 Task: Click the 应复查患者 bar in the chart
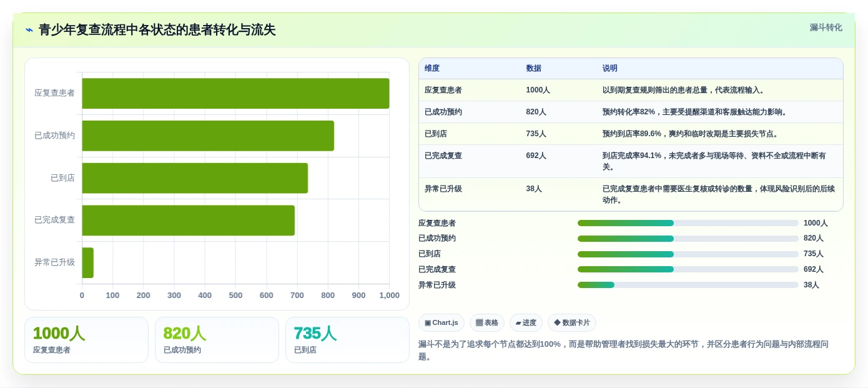[235, 93]
